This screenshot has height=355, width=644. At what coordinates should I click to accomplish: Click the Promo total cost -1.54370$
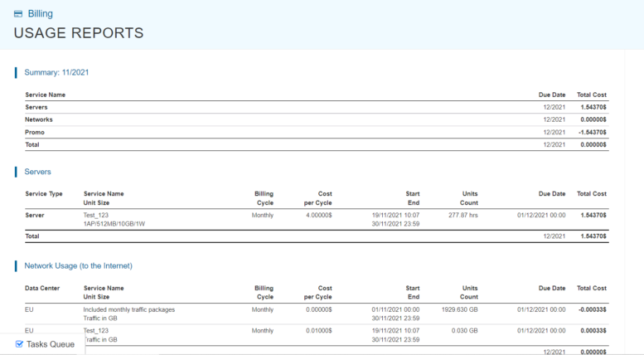(x=592, y=132)
